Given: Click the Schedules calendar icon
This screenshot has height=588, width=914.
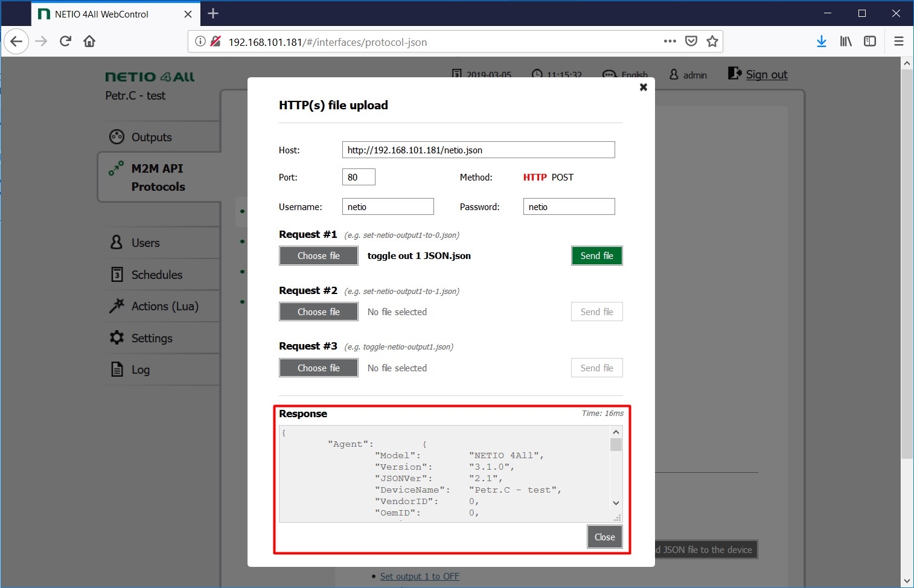Looking at the screenshot, I should click(117, 274).
